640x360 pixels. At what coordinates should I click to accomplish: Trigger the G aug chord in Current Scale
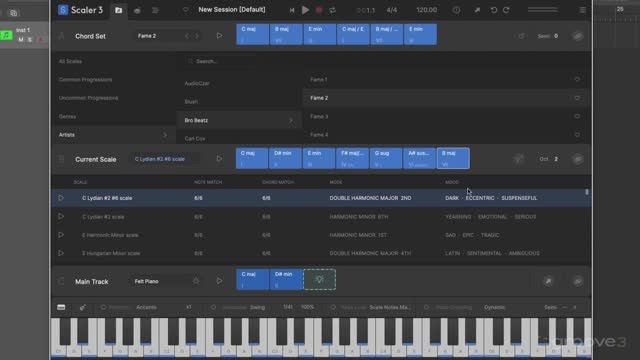click(386, 158)
